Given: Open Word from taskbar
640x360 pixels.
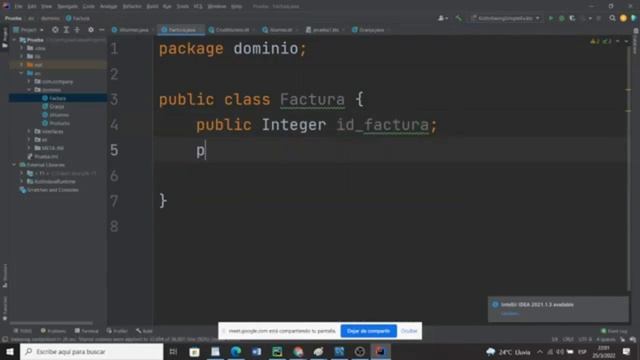Looking at the screenshot, I should tap(256, 351).
